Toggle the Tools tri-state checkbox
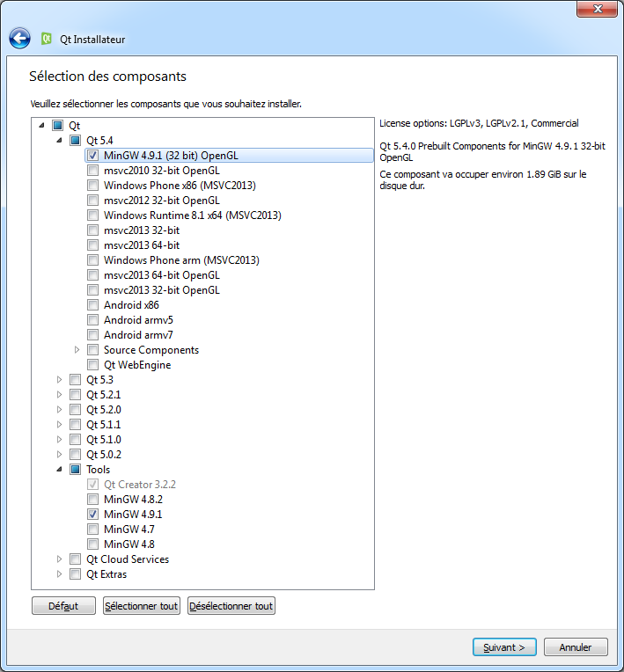624x672 pixels. pyautogui.click(x=75, y=470)
